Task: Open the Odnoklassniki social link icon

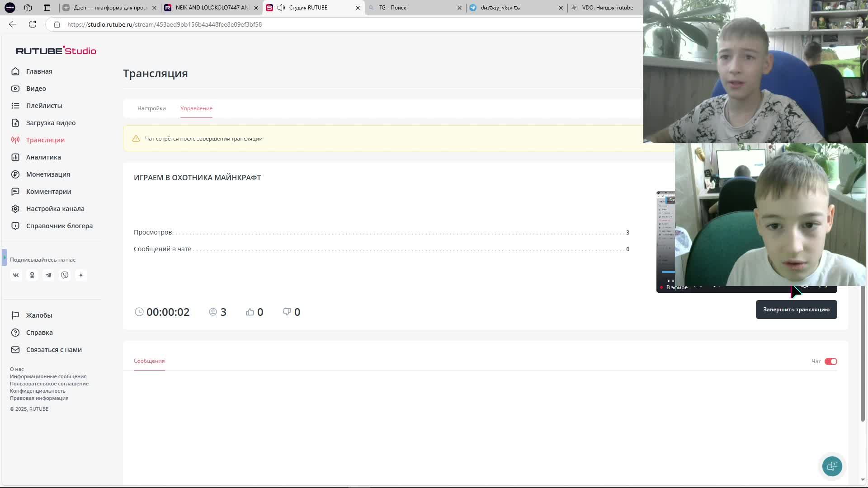Action: 32,275
